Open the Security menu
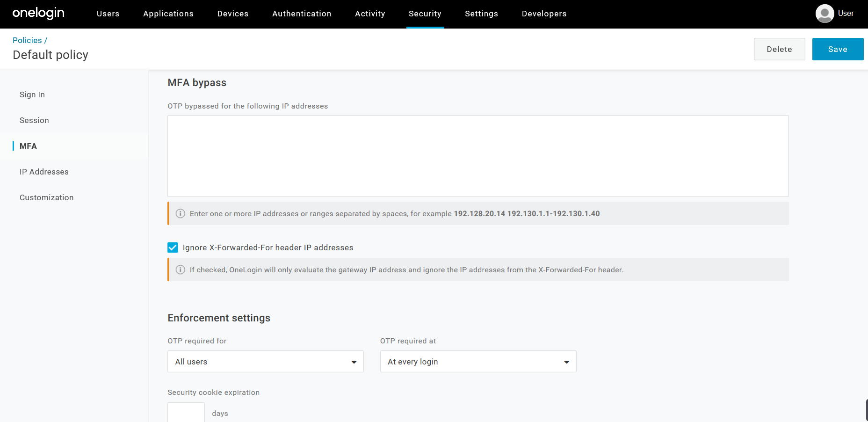The height and width of the screenshot is (422, 868). point(425,14)
